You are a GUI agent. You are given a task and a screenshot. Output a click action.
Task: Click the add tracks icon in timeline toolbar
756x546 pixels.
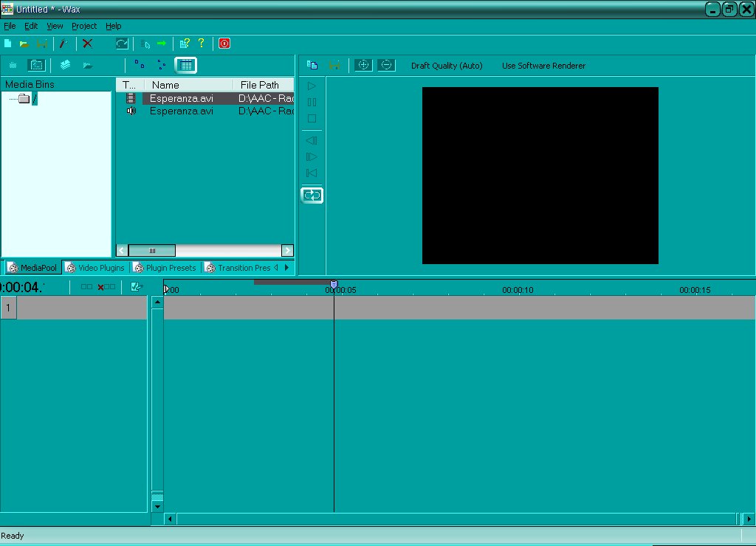(x=86, y=287)
